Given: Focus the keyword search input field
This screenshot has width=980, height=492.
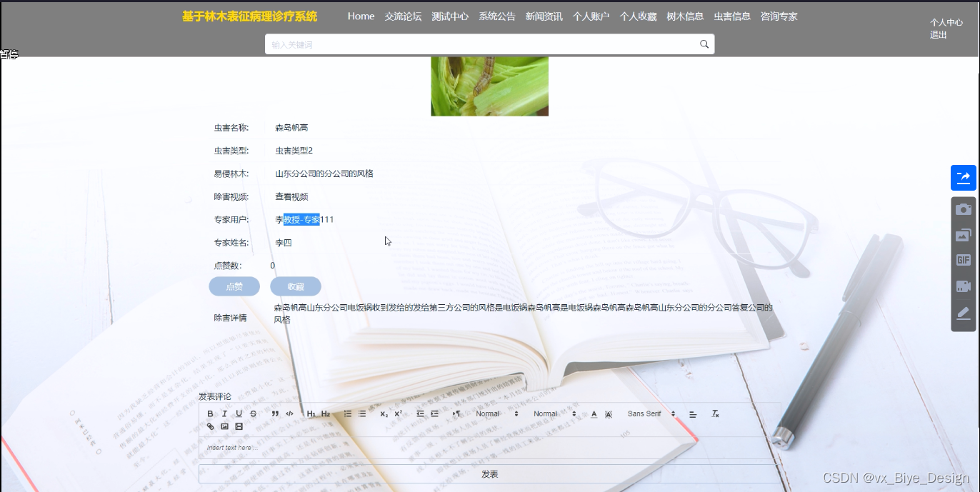Looking at the screenshot, I should (481, 44).
